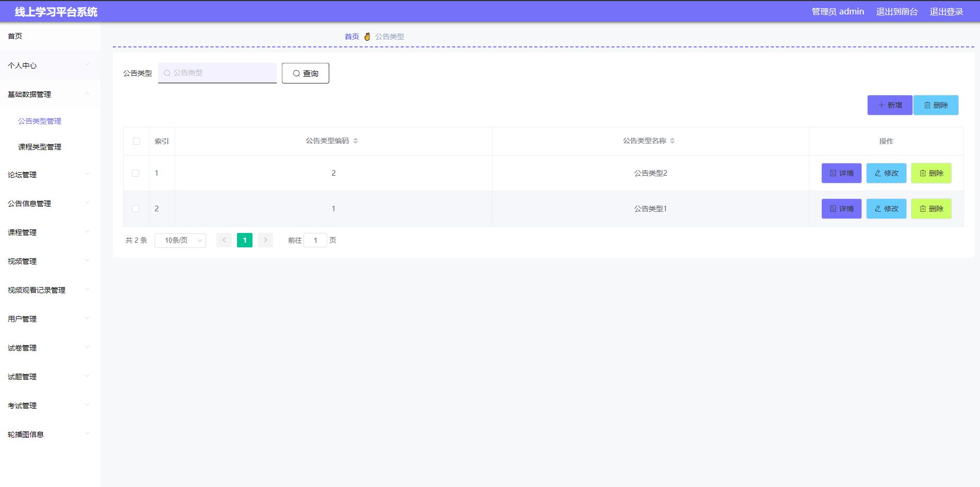Expand 个人中心 menu

pos(50,65)
